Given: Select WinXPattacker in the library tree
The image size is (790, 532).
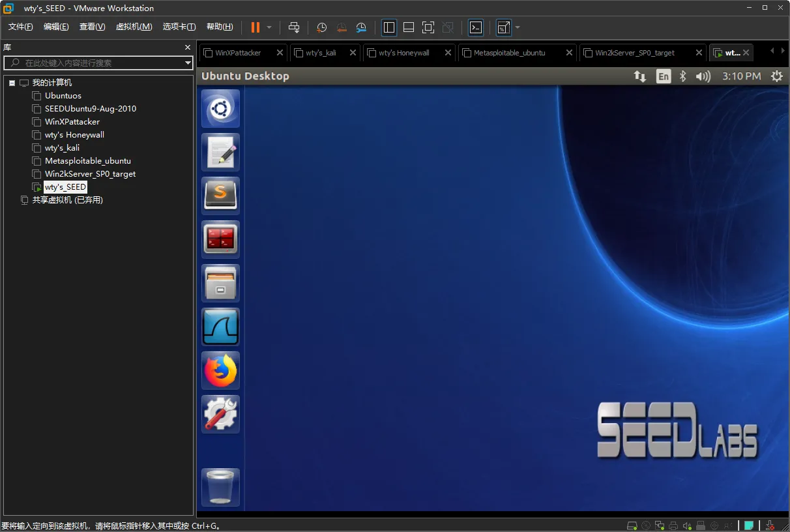Looking at the screenshot, I should pos(72,122).
